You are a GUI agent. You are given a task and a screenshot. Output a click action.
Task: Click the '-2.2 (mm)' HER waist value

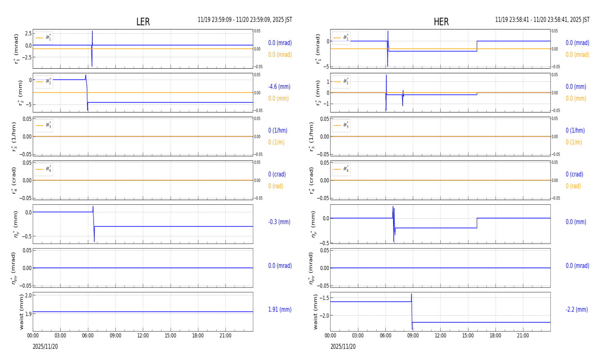click(576, 309)
